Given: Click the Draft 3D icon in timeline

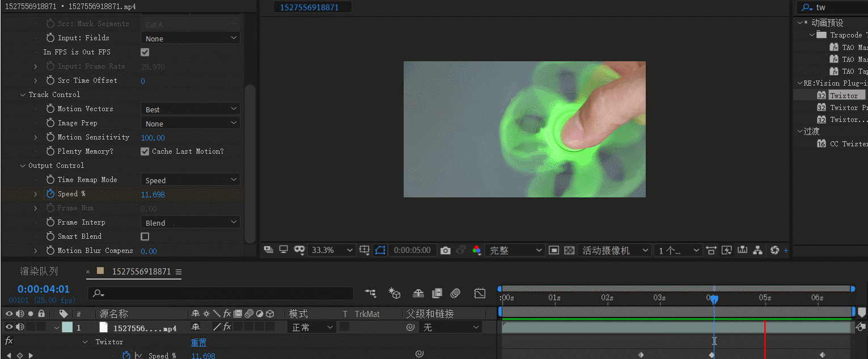Looking at the screenshot, I should click(x=395, y=293).
